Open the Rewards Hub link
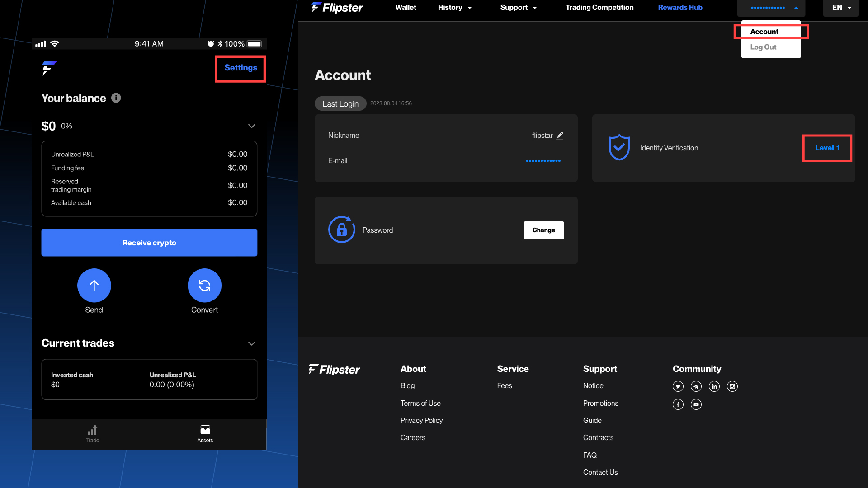The image size is (868, 488). pyautogui.click(x=680, y=8)
